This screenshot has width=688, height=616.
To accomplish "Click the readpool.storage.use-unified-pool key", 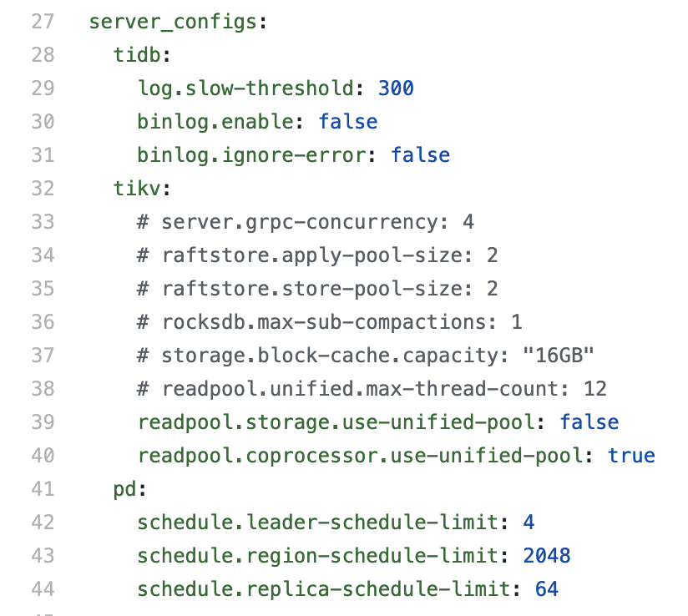I will 336,422.
